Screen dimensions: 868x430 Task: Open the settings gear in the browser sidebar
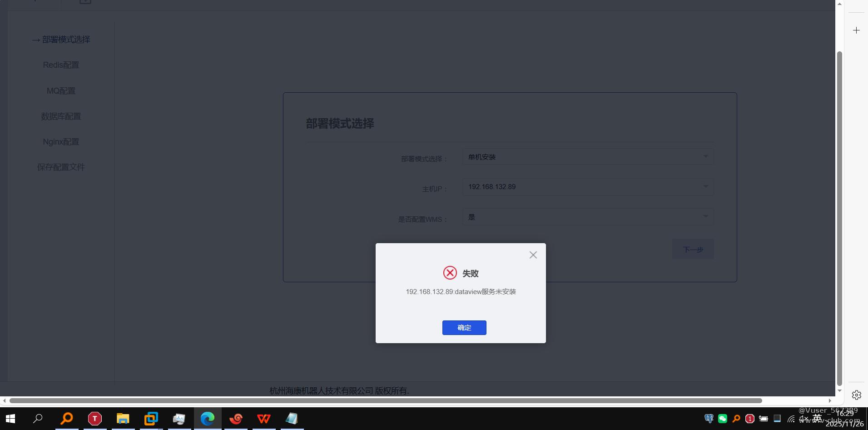(x=856, y=395)
